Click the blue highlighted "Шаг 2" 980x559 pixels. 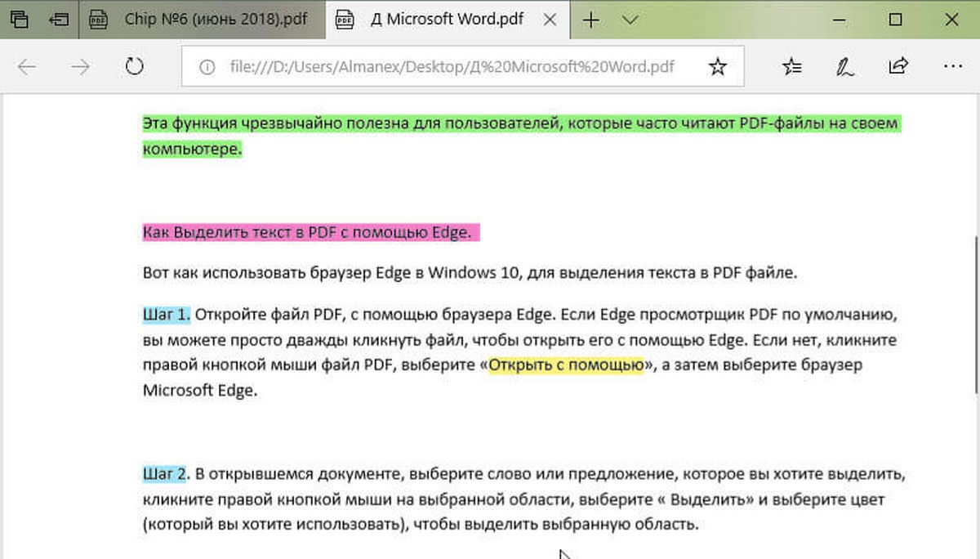coord(165,473)
